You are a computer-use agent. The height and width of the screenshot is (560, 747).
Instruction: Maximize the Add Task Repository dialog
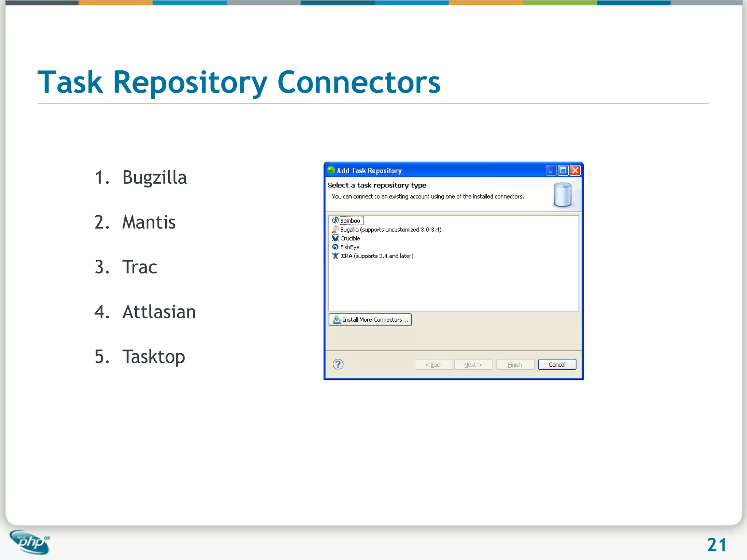tap(563, 170)
